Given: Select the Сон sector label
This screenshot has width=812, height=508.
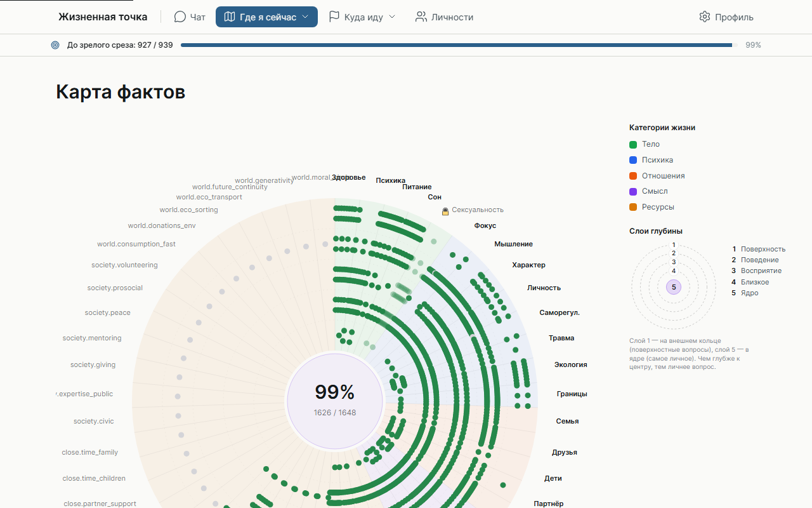Looking at the screenshot, I should [x=435, y=197].
